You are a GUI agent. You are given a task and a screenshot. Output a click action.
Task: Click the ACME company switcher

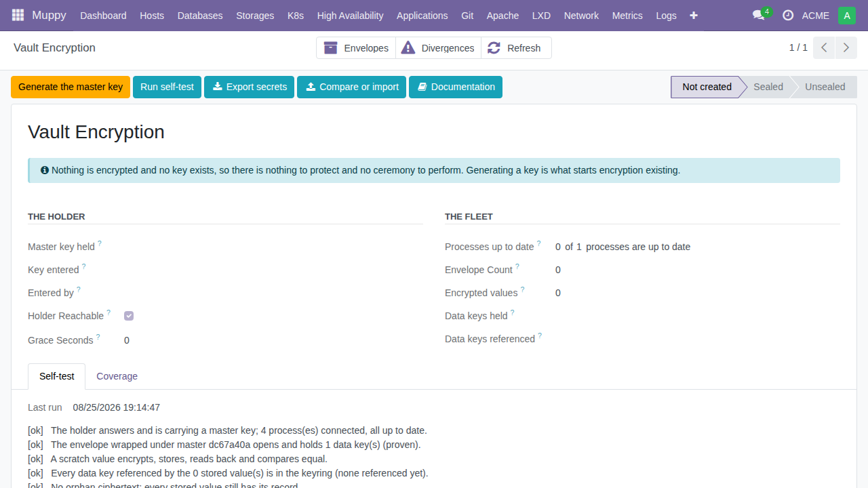pyautogui.click(x=815, y=16)
